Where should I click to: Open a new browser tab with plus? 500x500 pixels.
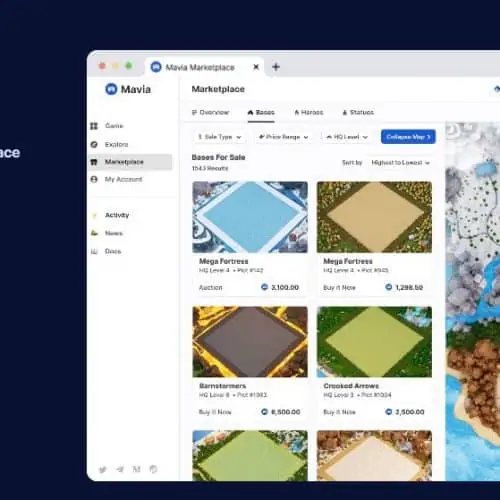coord(276,67)
